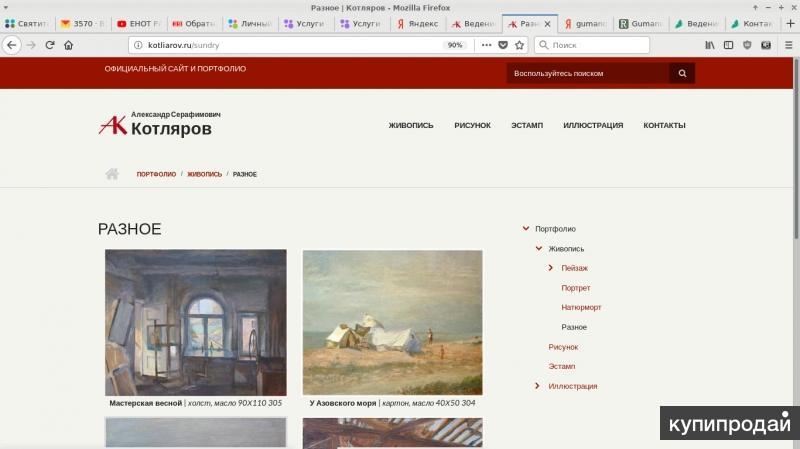This screenshot has height=449, width=800.
Task: Expand the Иллюстрация tree chevron
Action: point(537,386)
